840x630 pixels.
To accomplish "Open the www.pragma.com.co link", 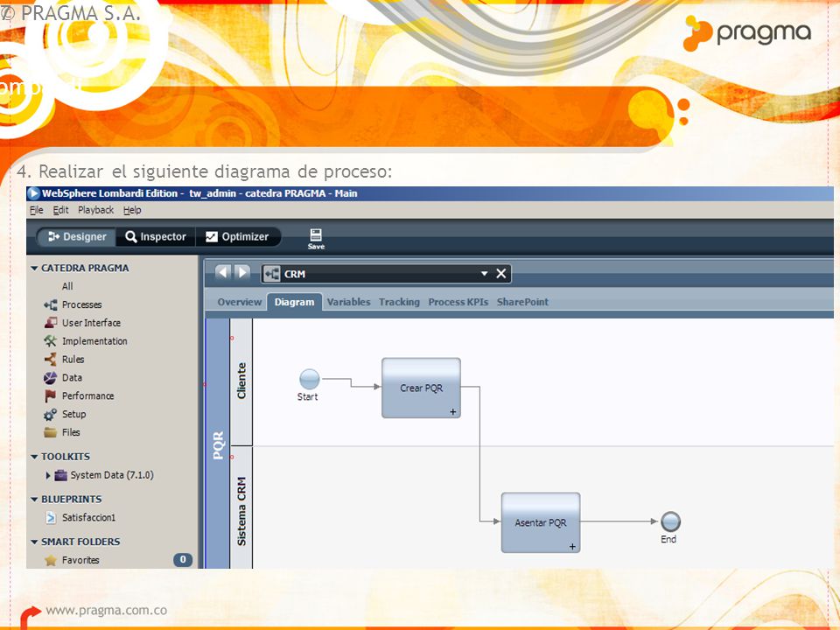I will coord(106,610).
